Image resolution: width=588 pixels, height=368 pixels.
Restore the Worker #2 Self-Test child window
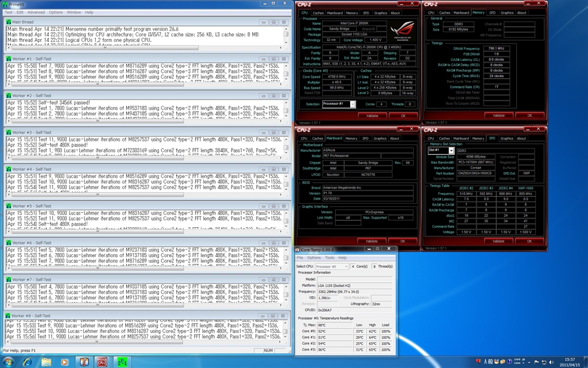click(274, 96)
